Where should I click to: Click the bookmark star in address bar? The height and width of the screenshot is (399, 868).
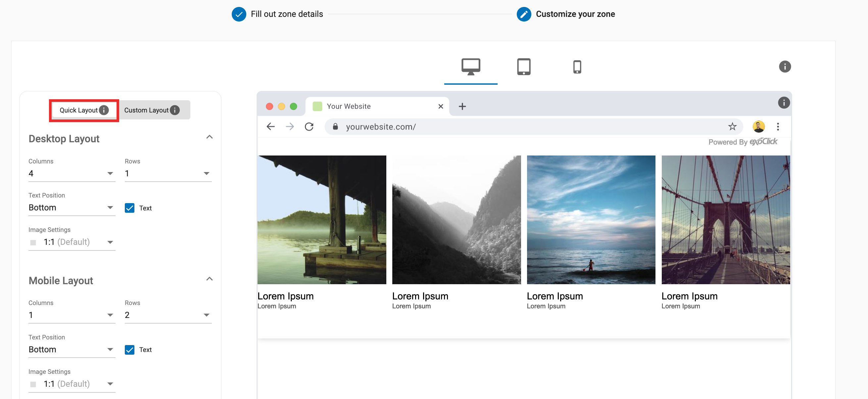(732, 127)
